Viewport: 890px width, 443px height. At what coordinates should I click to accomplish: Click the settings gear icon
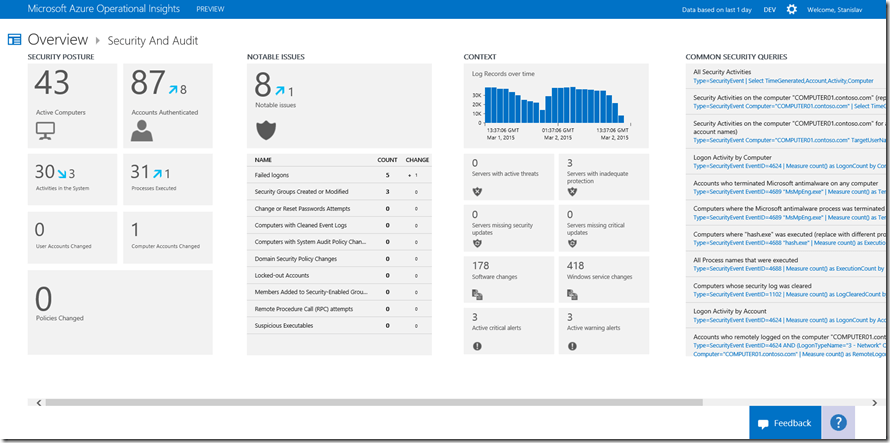pos(792,9)
